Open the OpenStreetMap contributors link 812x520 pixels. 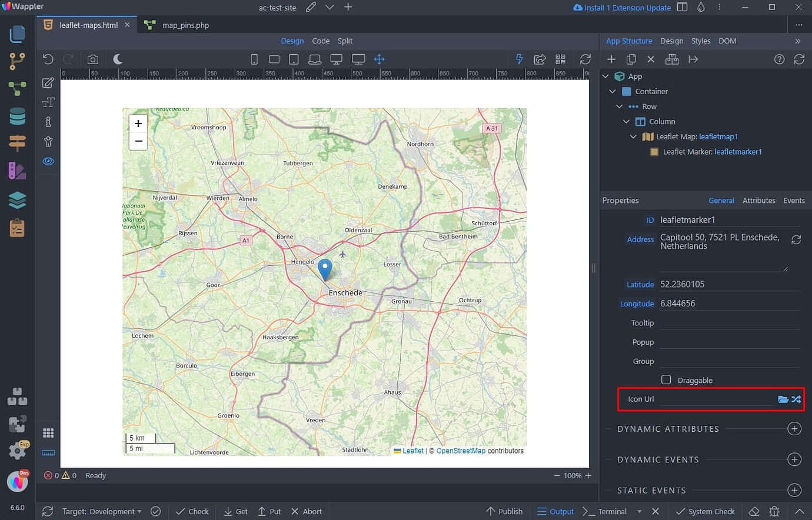tap(461, 451)
